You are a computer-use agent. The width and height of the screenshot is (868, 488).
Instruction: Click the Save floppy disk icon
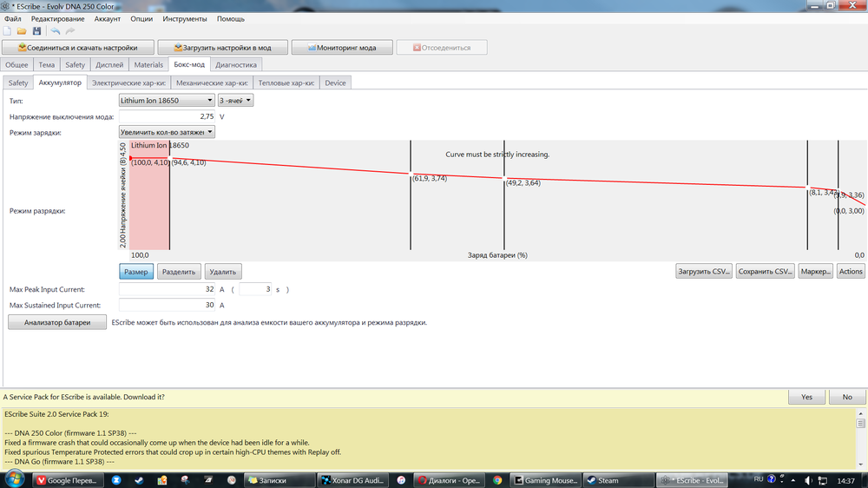(36, 31)
